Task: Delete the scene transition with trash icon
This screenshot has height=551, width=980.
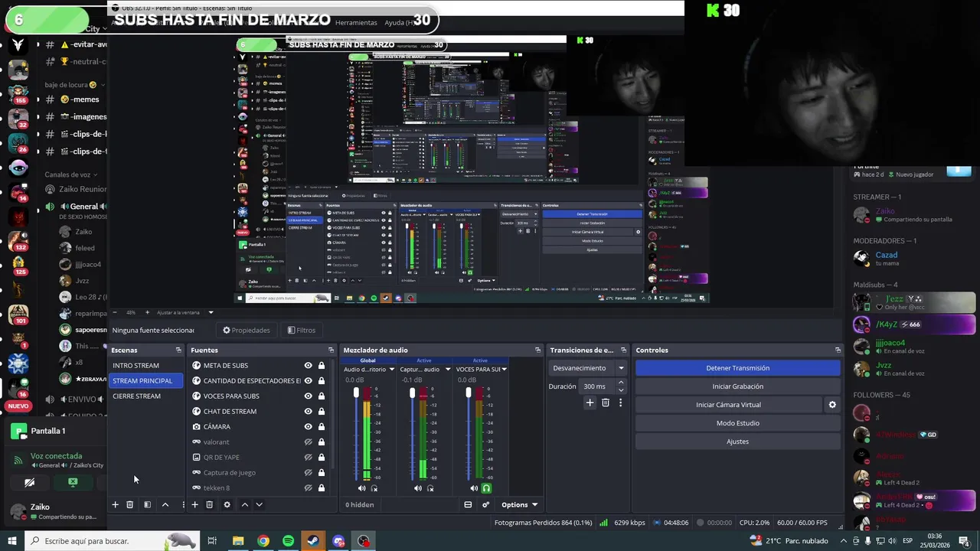Action: coord(606,403)
